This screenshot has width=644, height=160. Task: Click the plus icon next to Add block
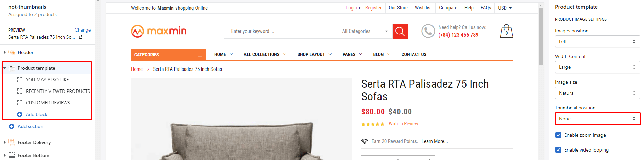point(20,114)
